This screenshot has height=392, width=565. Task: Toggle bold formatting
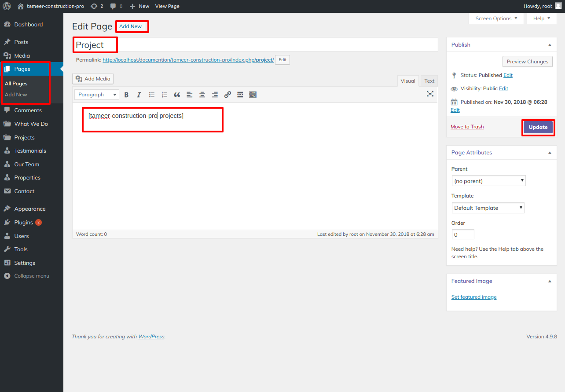pyautogui.click(x=126, y=95)
